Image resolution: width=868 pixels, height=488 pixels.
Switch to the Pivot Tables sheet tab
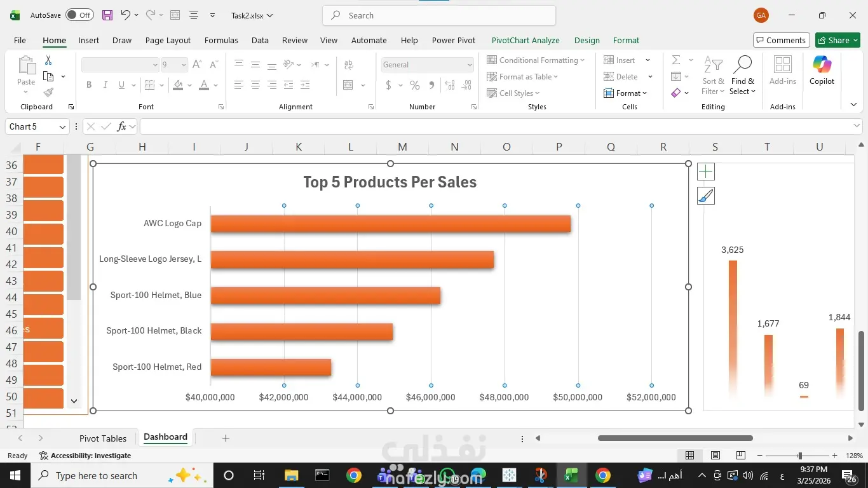point(103,438)
